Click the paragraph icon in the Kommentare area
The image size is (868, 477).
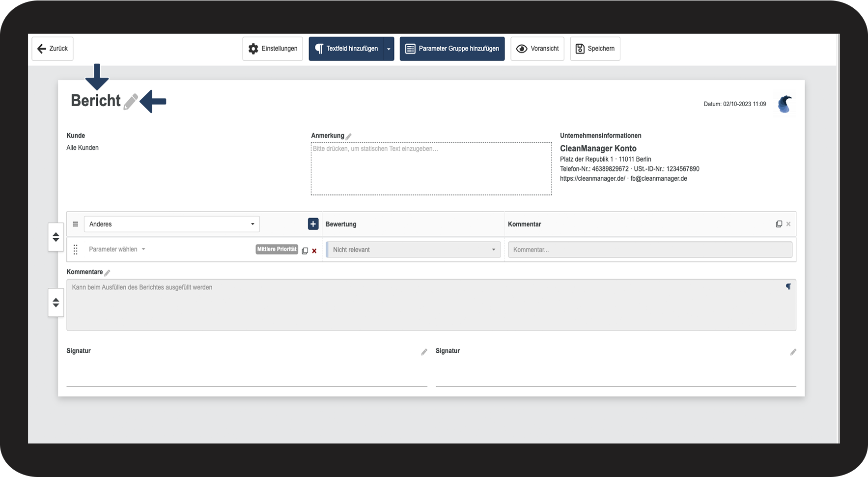[788, 286]
